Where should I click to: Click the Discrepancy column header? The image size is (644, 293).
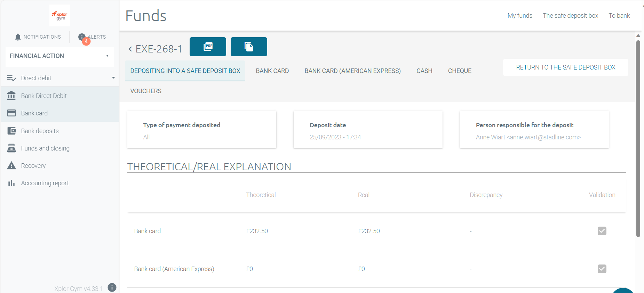[x=486, y=195]
